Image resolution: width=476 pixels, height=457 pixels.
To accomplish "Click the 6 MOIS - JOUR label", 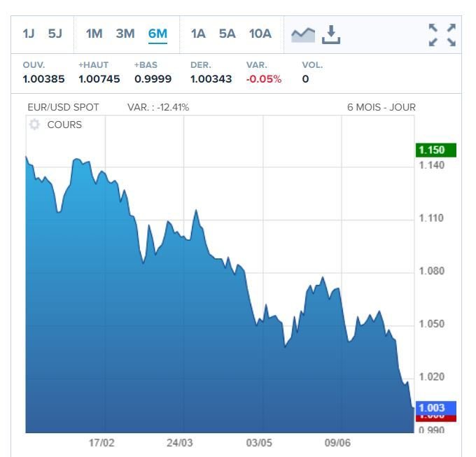I will click(x=381, y=107).
